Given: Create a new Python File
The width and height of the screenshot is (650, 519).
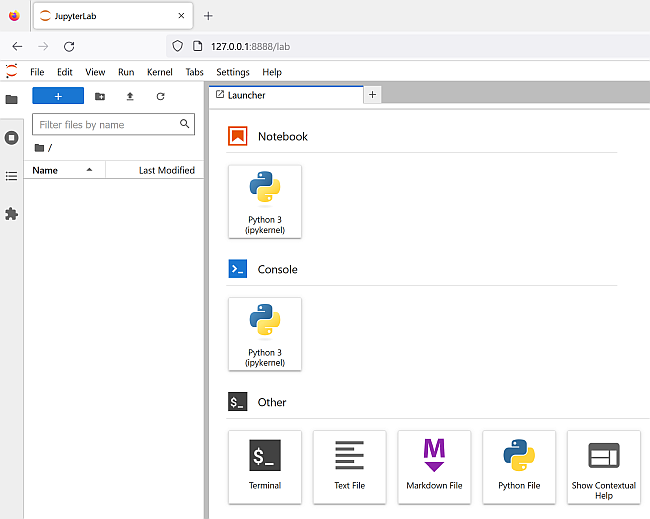Looking at the screenshot, I should tap(519, 467).
